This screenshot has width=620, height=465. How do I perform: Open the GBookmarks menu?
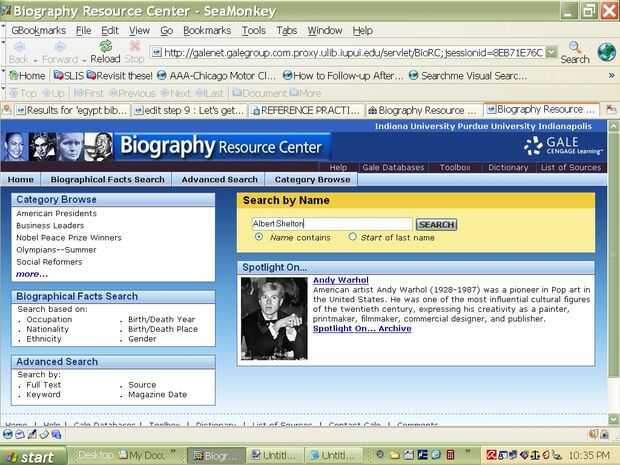[x=38, y=30]
